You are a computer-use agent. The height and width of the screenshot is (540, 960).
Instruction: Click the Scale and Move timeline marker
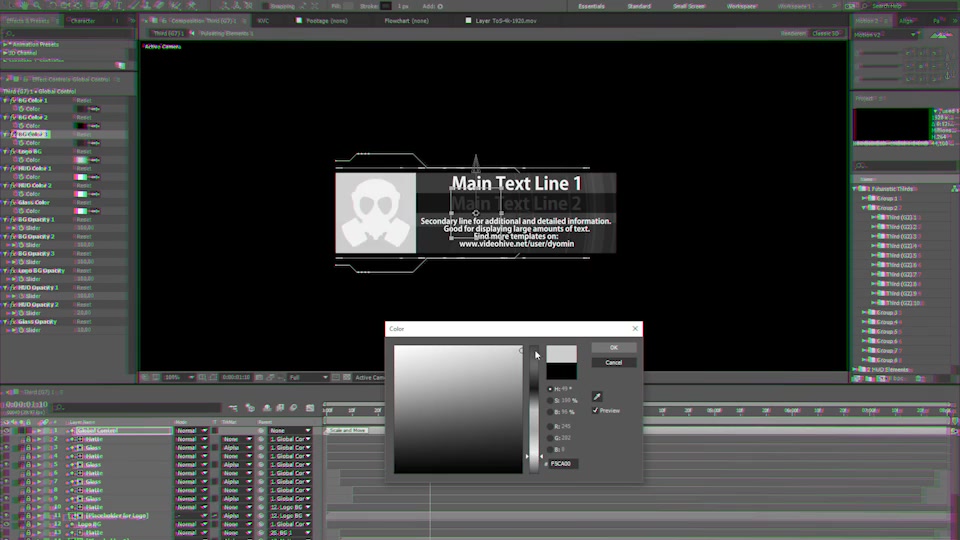[348, 430]
